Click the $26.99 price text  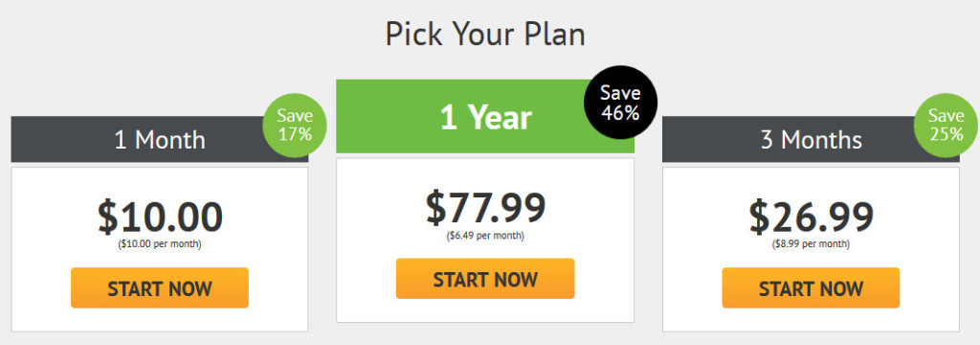tap(811, 217)
